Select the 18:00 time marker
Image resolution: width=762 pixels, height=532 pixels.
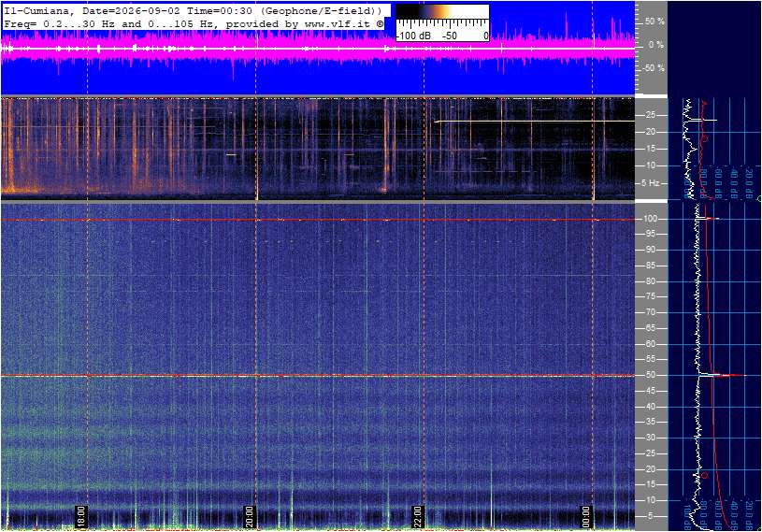tap(80, 516)
